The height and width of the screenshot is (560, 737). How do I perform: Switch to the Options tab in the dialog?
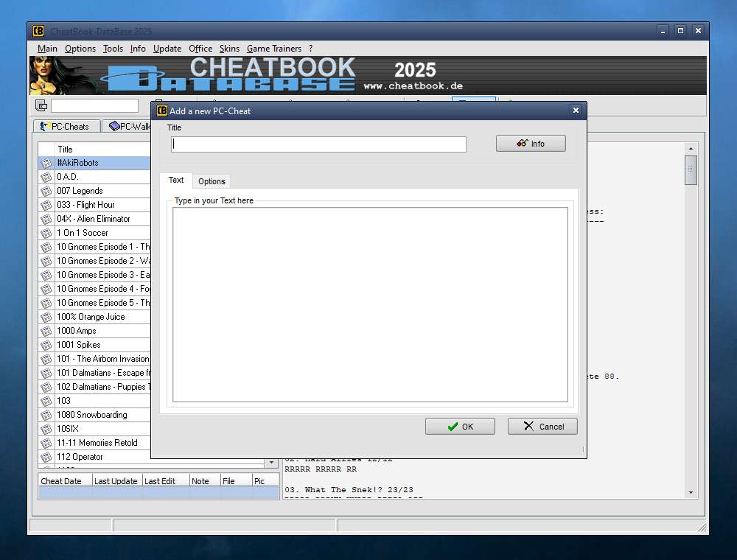[x=212, y=181]
